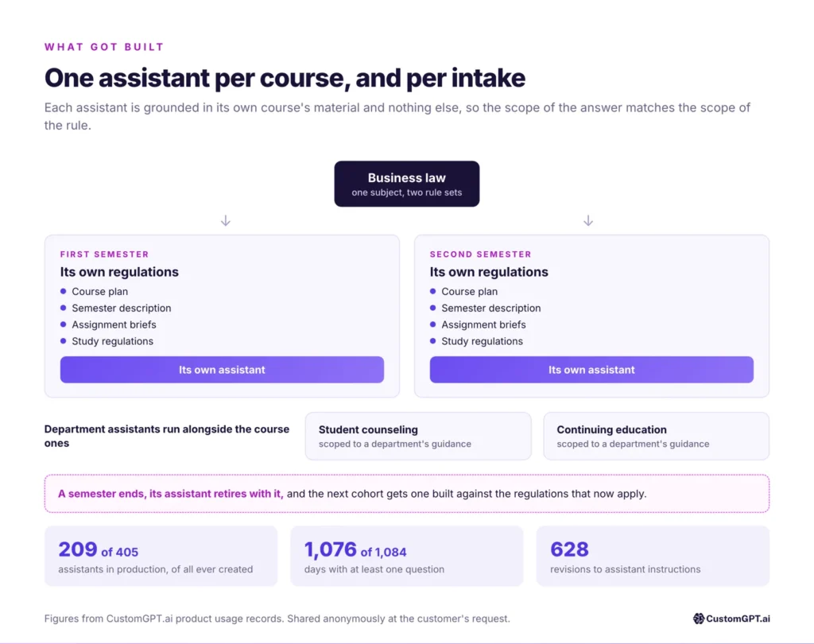
Task: Click the 1,076 of 1,084 days stat
Action: 407,557
